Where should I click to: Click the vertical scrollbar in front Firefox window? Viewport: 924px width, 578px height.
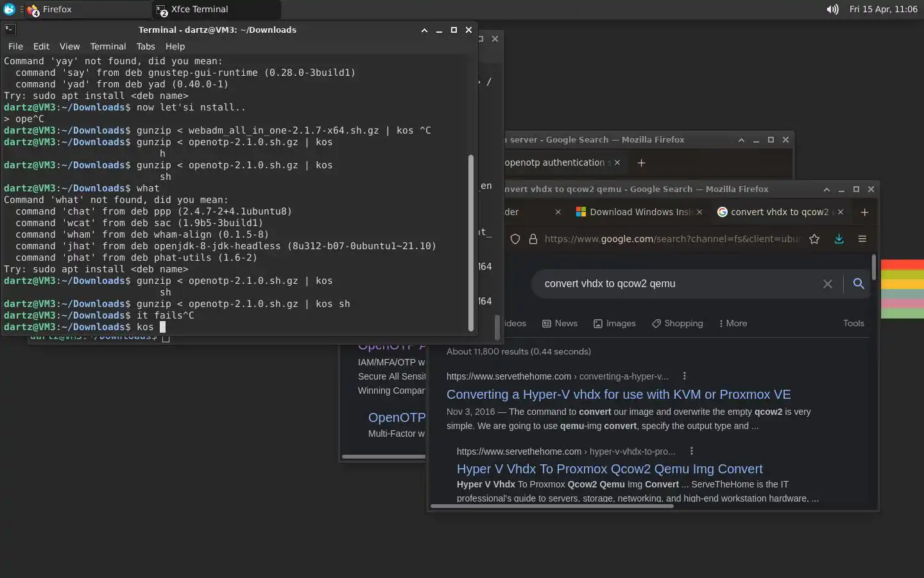click(873, 267)
